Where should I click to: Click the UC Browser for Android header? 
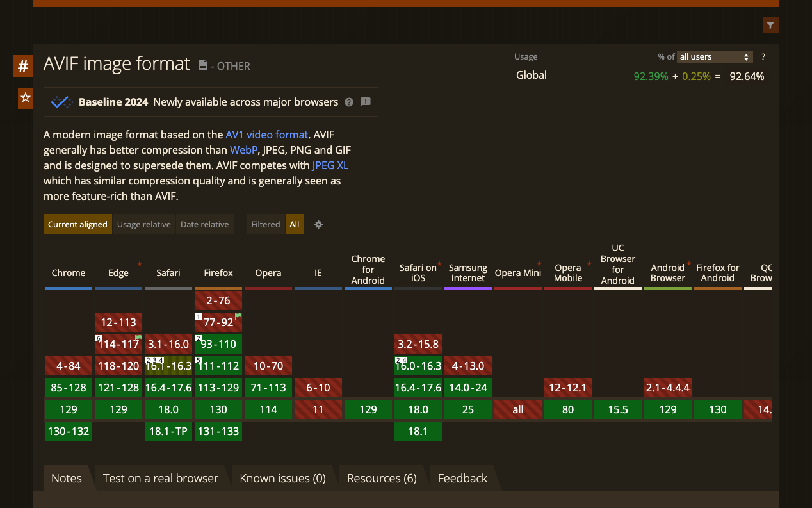pos(618,265)
